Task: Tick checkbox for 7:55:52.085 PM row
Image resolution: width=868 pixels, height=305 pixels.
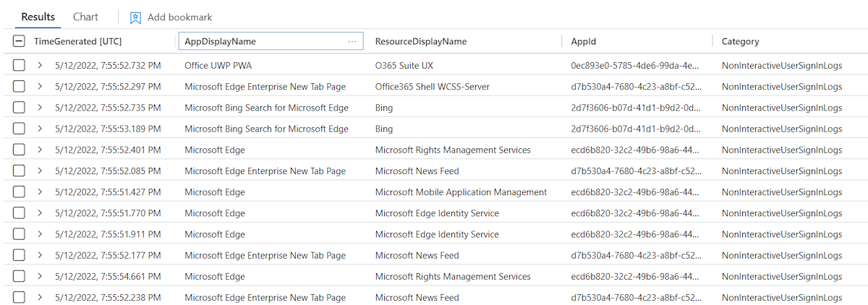Action: click(x=19, y=171)
